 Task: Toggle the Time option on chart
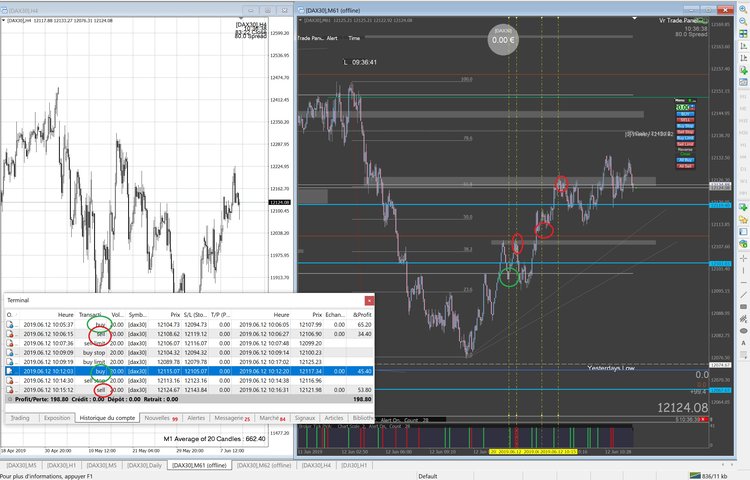[354, 38]
